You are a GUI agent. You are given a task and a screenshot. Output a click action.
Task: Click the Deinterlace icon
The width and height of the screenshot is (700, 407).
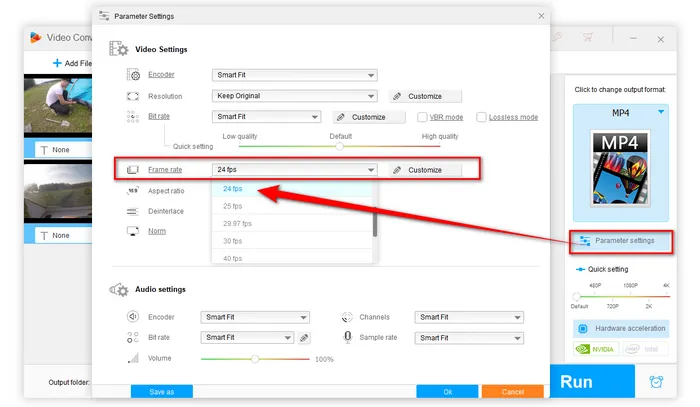coord(133,211)
